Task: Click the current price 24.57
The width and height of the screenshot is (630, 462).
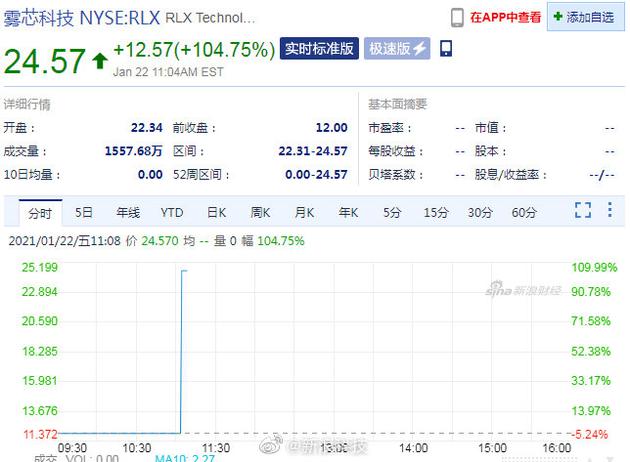Action: [45, 61]
